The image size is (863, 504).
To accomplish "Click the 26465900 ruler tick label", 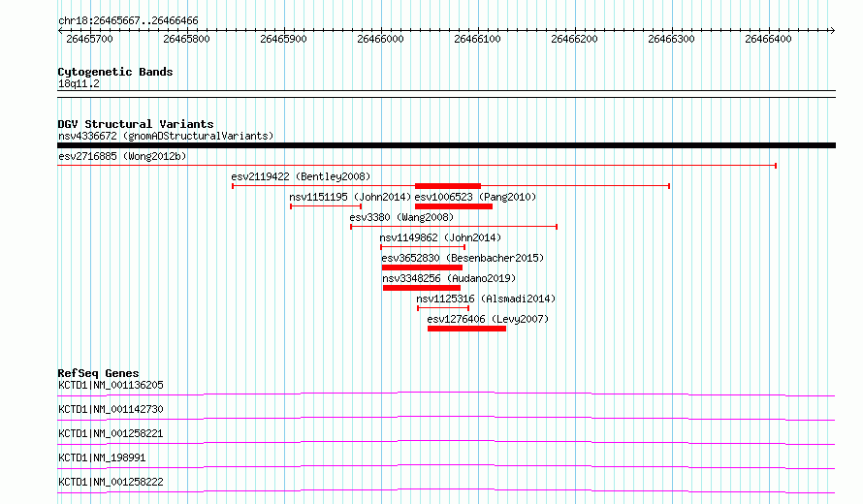I will pyautogui.click(x=283, y=39).
